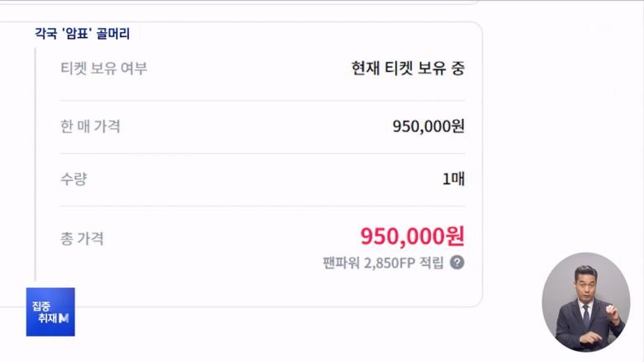Click the divider line below 티켓 보유 여부 row
This screenshot has width=644, height=362.
(x=263, y=101)
